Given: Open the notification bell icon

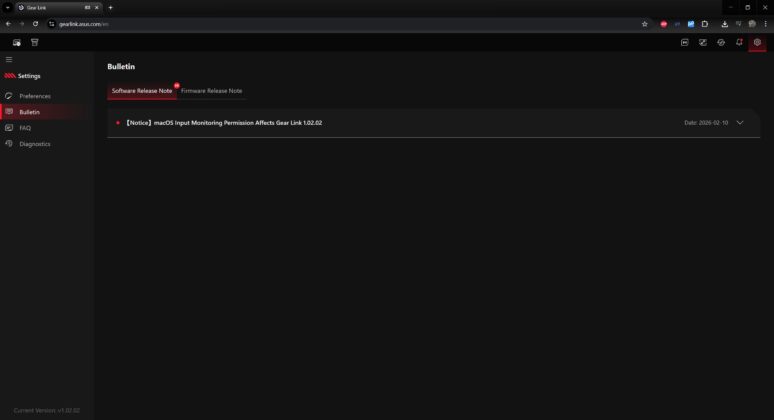Looking at the screenshot, I should [739, 42].
